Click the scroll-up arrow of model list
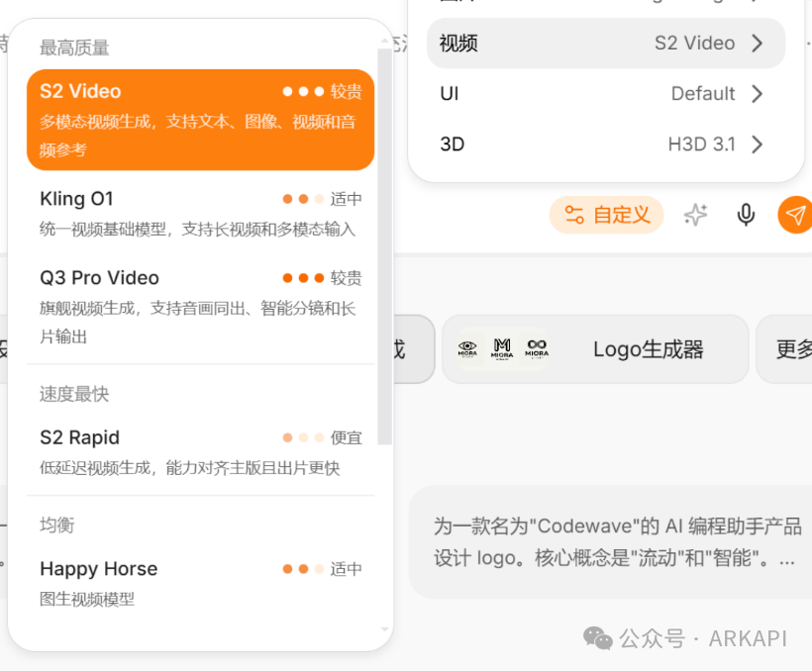The height and width of the screenshot is (671, 812). (x=384, y=40)
